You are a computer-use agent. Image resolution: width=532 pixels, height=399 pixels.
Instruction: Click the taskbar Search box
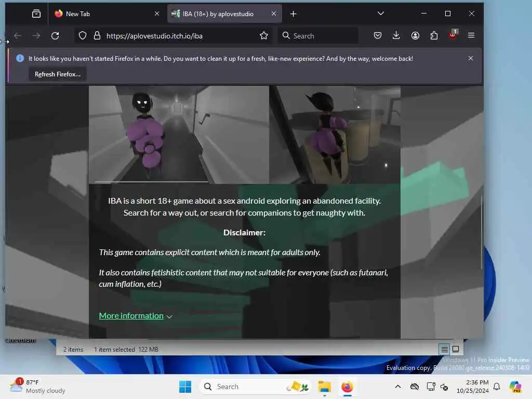coord(255,387)
